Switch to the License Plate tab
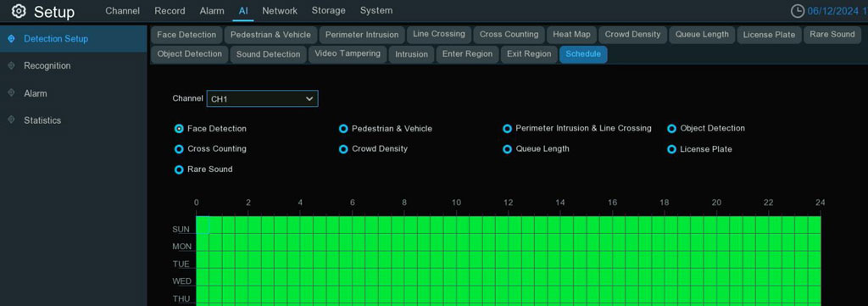This screenshot has height=306, width=868. (769, 35)
